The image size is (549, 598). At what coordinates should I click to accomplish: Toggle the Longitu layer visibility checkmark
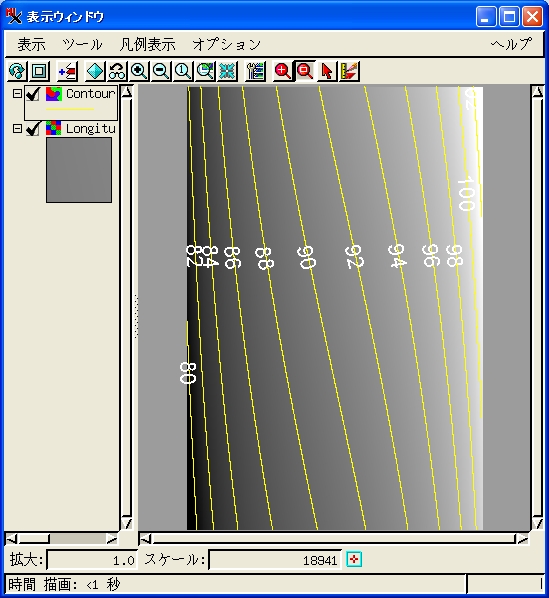(x=33, y=129)
